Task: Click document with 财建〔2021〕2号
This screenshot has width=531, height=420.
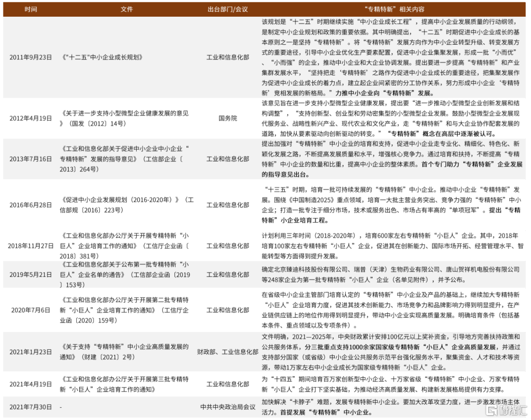Action: pyautogui.click(x=124, y=352)
